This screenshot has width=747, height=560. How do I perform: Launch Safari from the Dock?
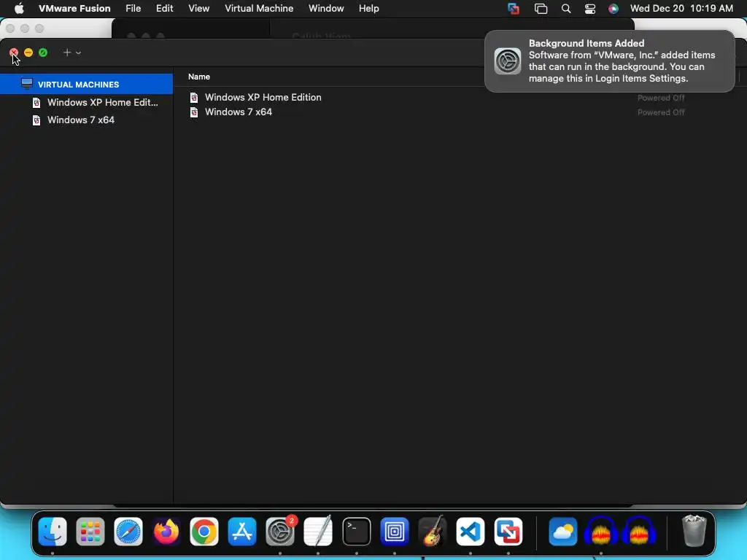(x=128, y=532)
